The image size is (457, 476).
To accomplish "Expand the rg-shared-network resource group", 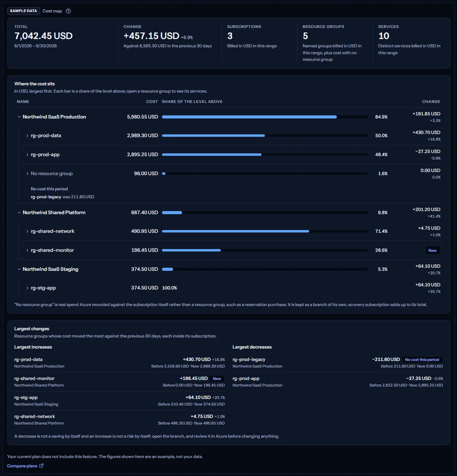I will (x=27, y=231).
